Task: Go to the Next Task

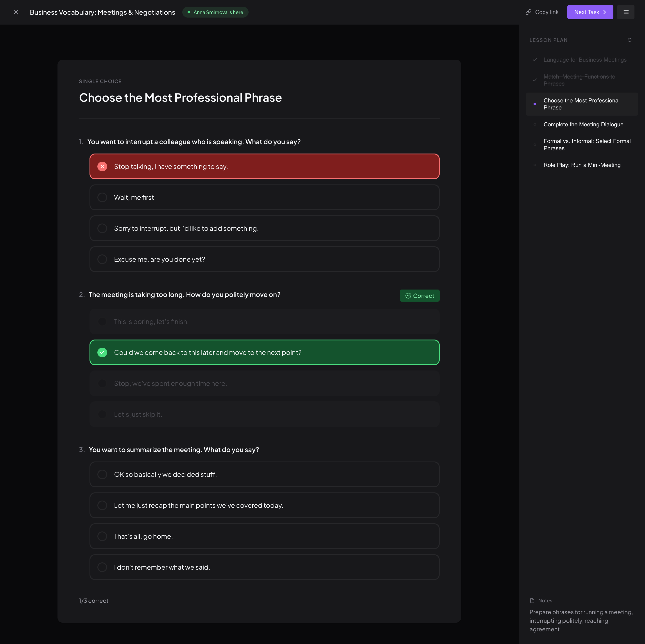Action: click(590, 12)
